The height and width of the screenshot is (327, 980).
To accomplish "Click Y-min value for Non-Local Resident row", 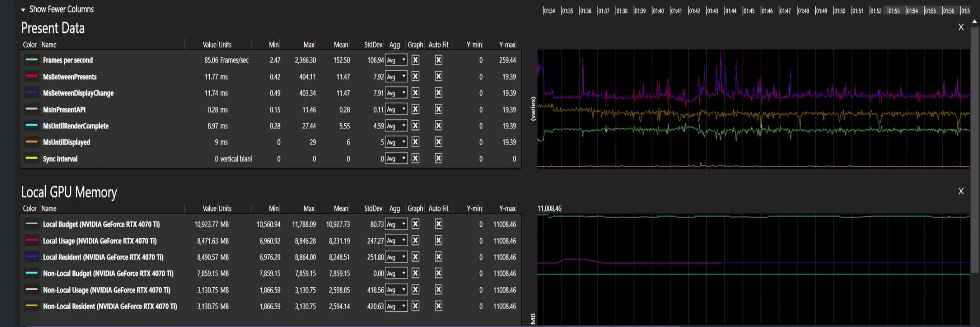I will 481,306.
